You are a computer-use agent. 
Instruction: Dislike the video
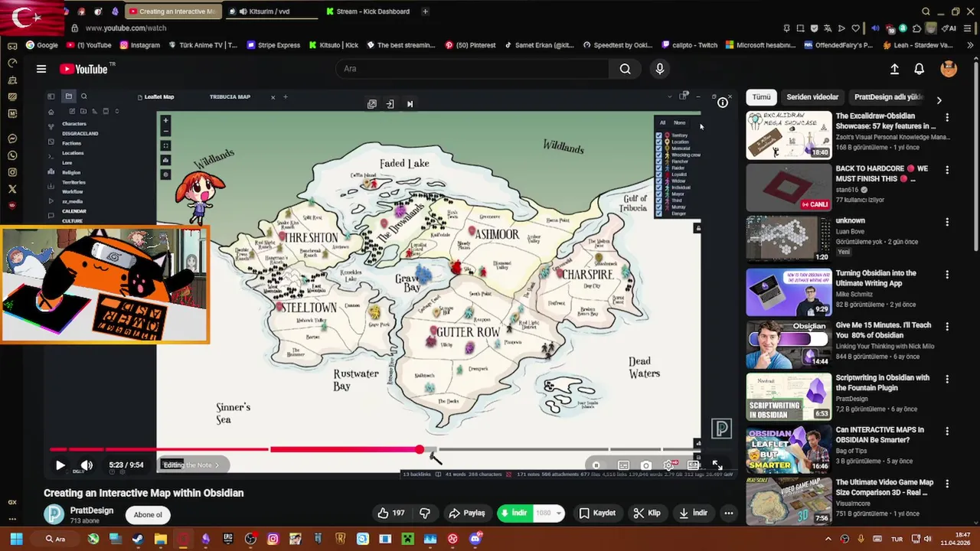click(x=425, y=513)
